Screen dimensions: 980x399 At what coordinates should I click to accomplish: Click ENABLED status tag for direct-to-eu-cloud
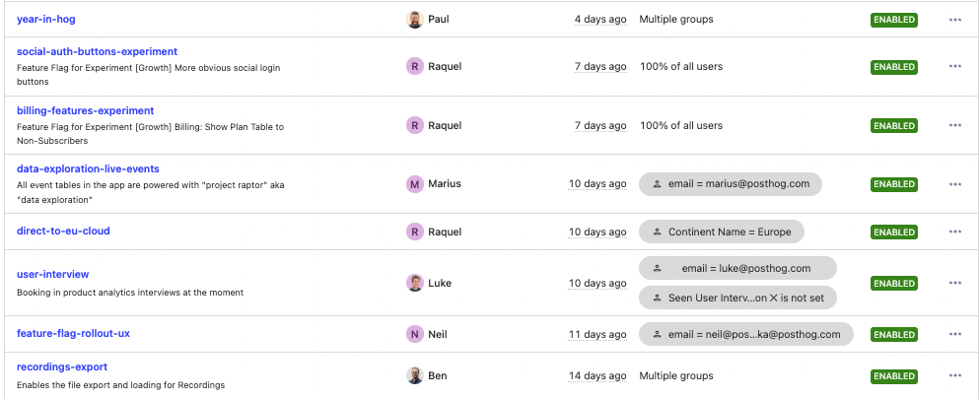point(894,233)
